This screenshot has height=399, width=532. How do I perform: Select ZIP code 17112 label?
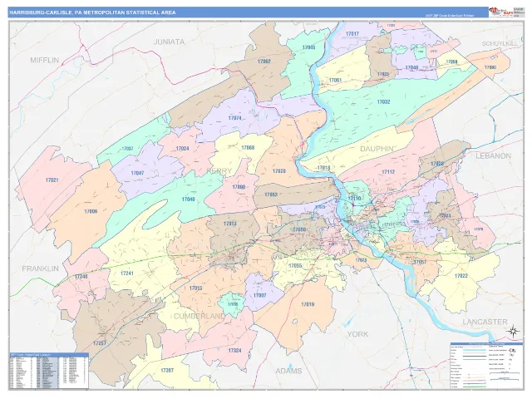click(388, 172)
